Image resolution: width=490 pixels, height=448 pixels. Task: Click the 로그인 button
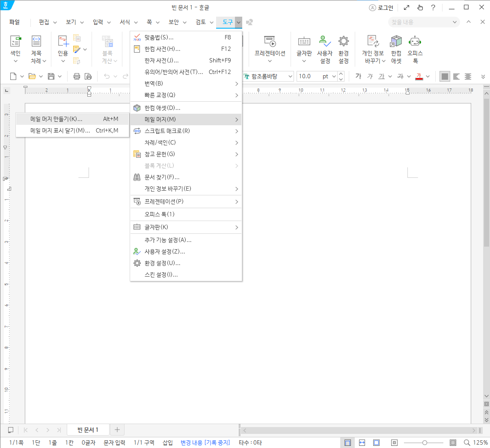pyautogui.click(x=381, y=8)
